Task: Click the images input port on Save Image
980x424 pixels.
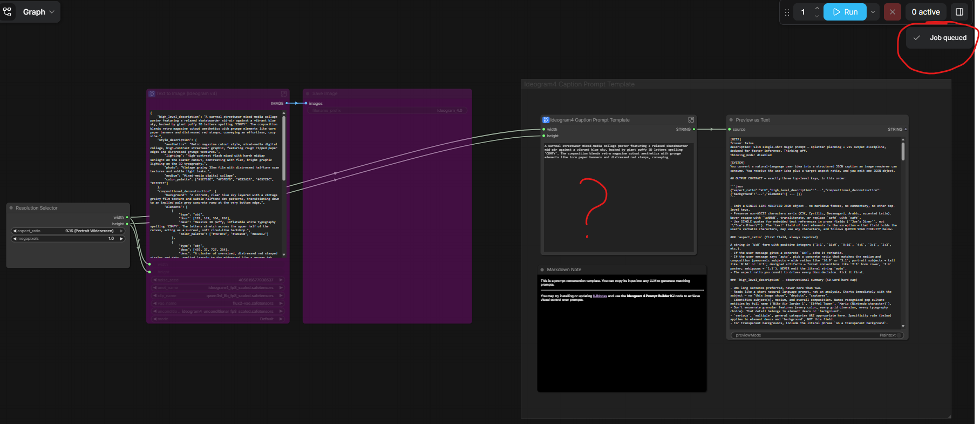Action: 306,103
